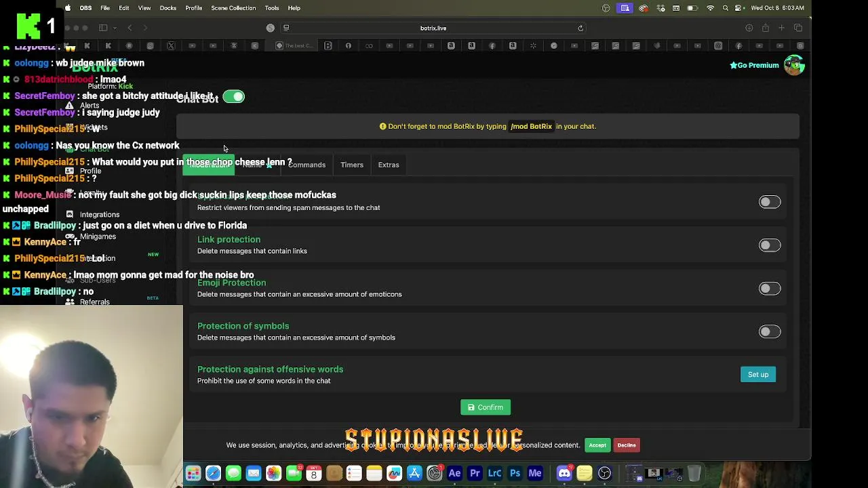Open Messages app in the dock
The width and height of the screenshot is (868, 488).
[233, 473]
